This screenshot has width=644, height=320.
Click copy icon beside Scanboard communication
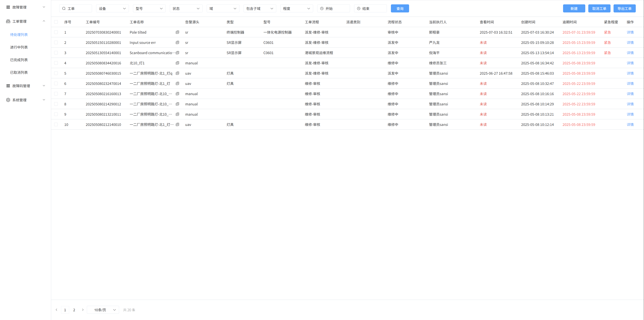[x=178, y=53]
